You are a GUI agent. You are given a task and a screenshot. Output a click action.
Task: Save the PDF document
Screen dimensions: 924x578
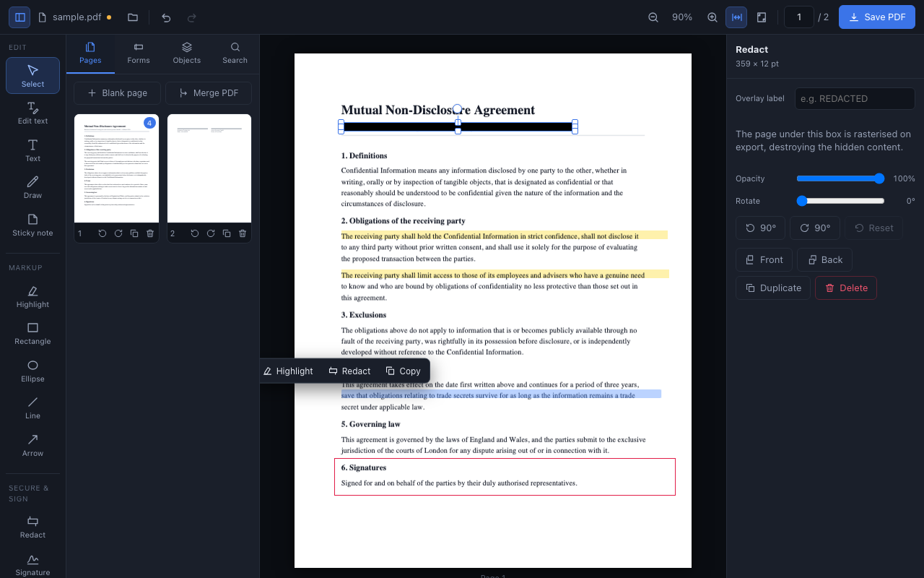pos(876,17)
